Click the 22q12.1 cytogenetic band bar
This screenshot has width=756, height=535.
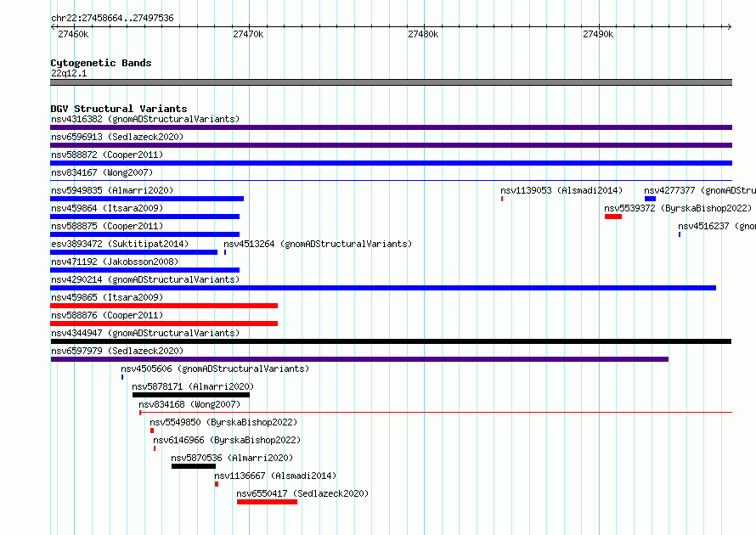(391, 82)
